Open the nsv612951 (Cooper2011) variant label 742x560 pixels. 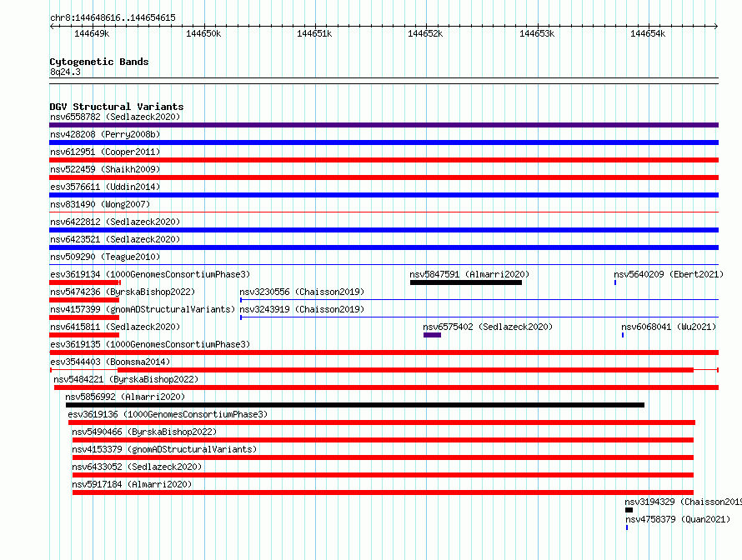105,152
